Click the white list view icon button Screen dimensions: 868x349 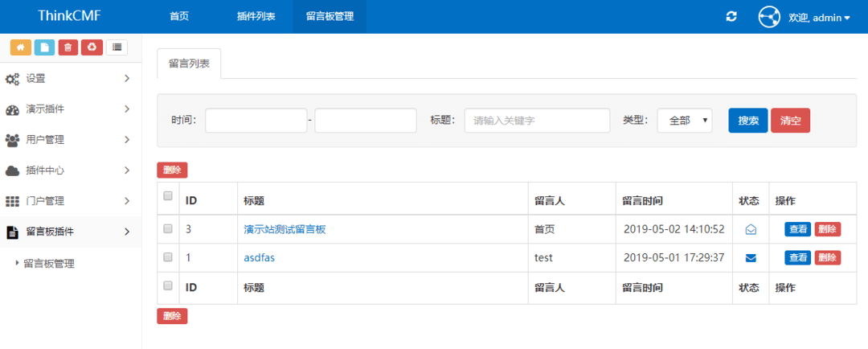point(117,47)
